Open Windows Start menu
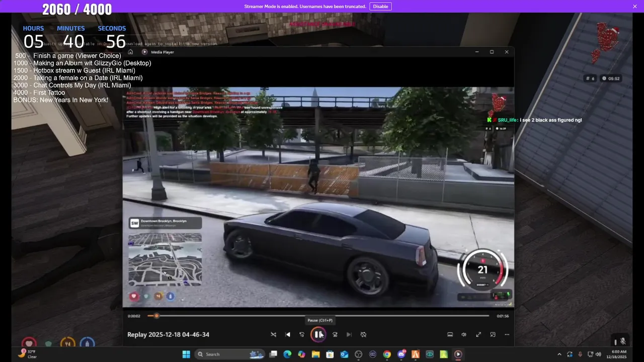This screenshot has height=362, width=644. point(186,354)
